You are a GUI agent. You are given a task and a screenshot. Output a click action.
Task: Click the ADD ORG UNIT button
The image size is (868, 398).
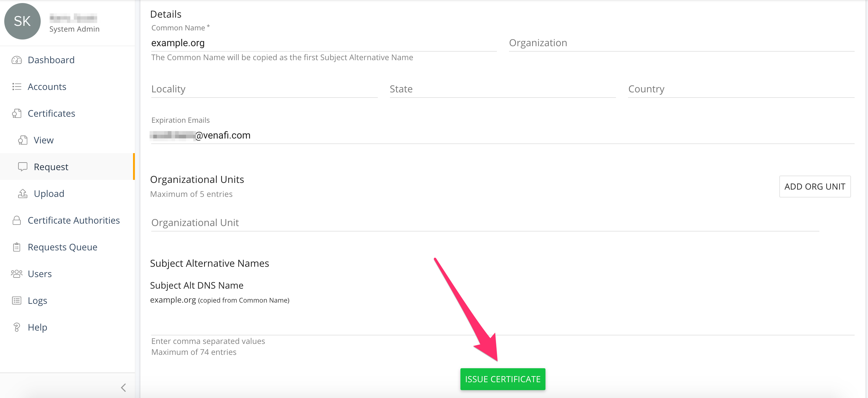(815, 186)
